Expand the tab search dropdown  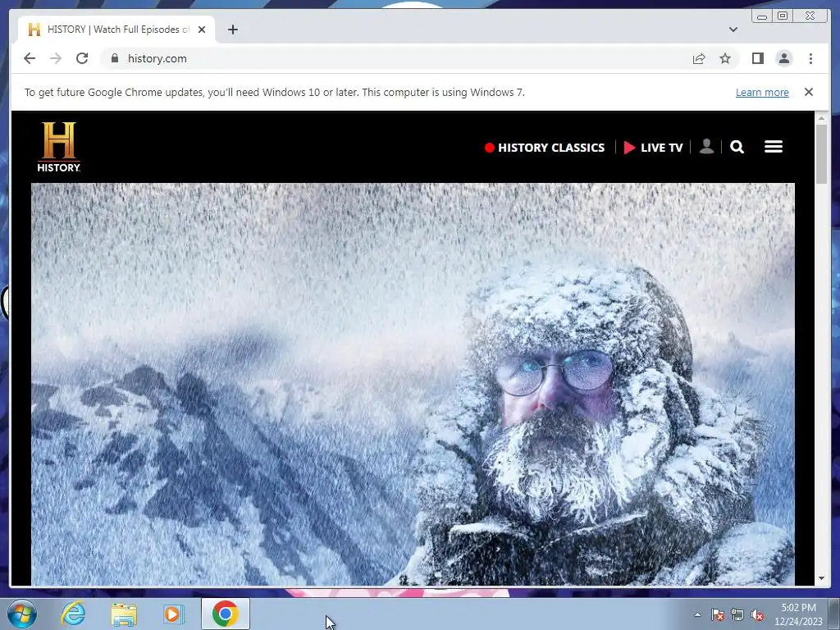coord(733,30)
